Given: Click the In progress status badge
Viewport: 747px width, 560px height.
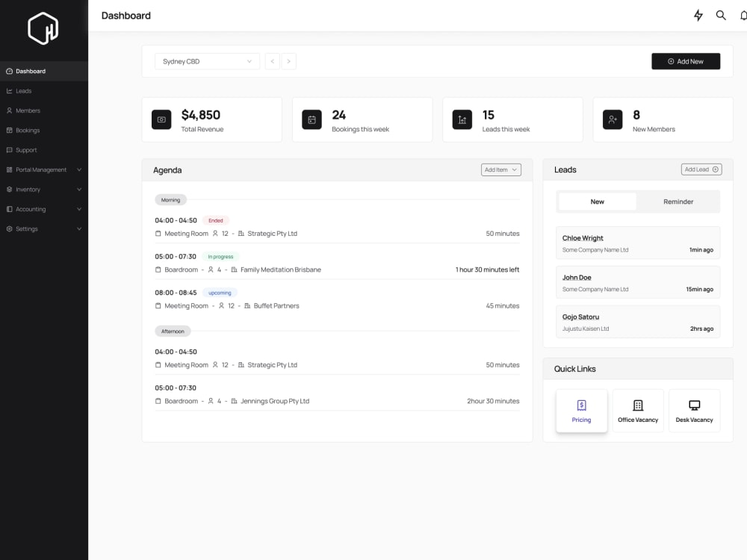Looking at the screenshot, I should pyautogui.click(x=220, y=257).
